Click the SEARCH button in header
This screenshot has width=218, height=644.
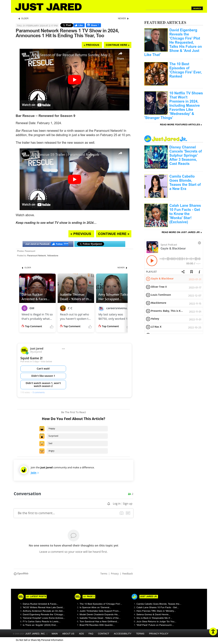click(197, 8)
